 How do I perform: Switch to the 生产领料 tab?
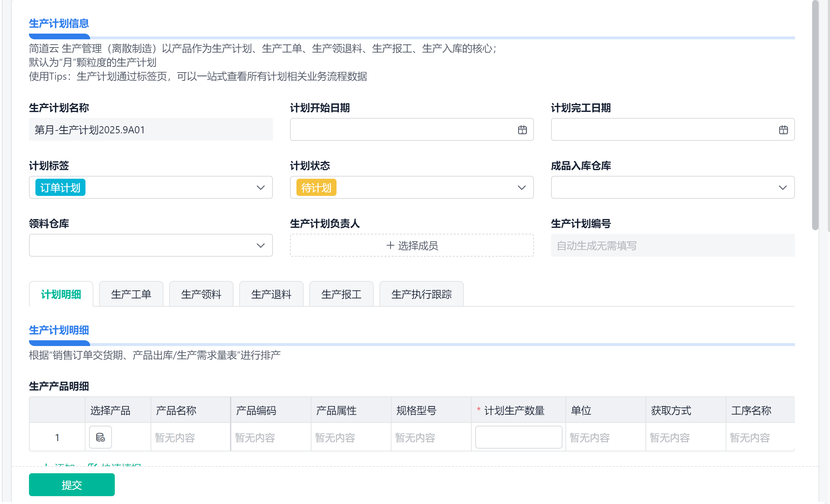201,294
